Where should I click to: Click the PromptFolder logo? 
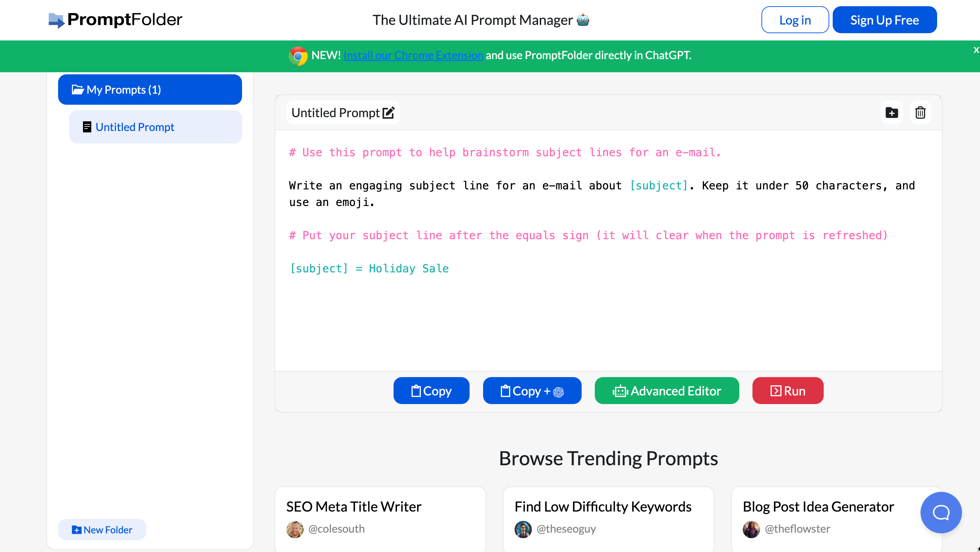pyautogui.click(x=115, y=20)
